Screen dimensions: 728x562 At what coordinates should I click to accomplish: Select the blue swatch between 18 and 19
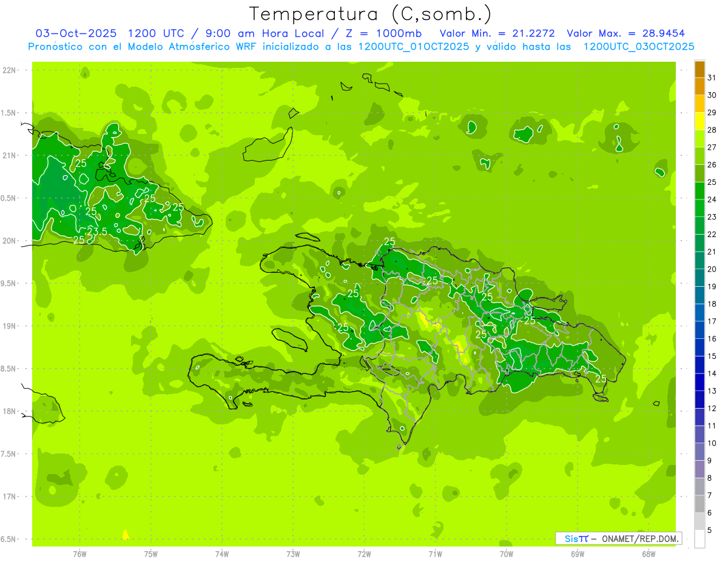(699, 295)
